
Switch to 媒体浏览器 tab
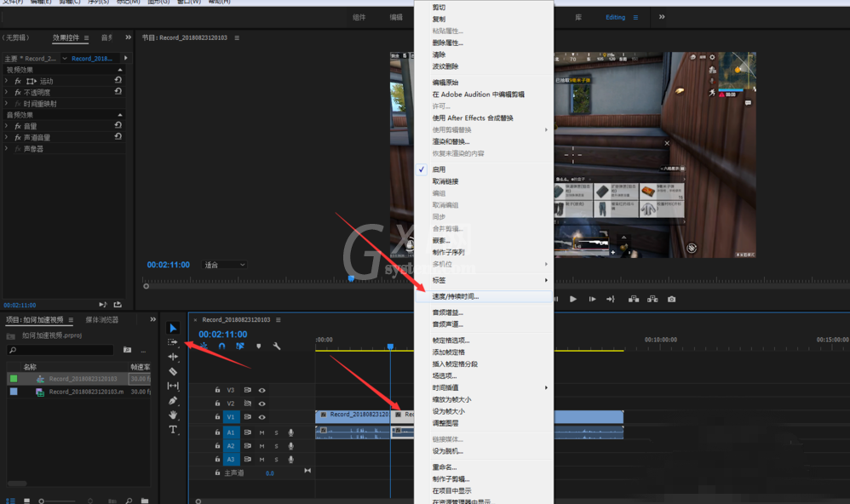click(102, 320)
